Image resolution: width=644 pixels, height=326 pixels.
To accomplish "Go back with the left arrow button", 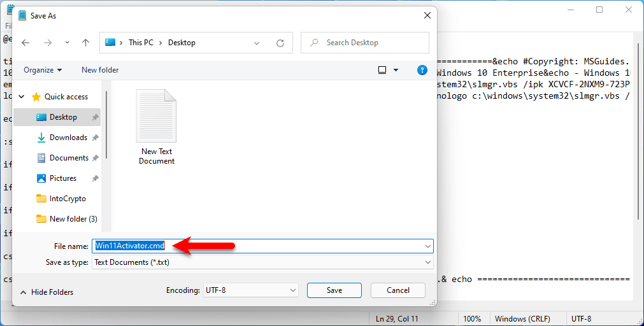I will [25, 43].
